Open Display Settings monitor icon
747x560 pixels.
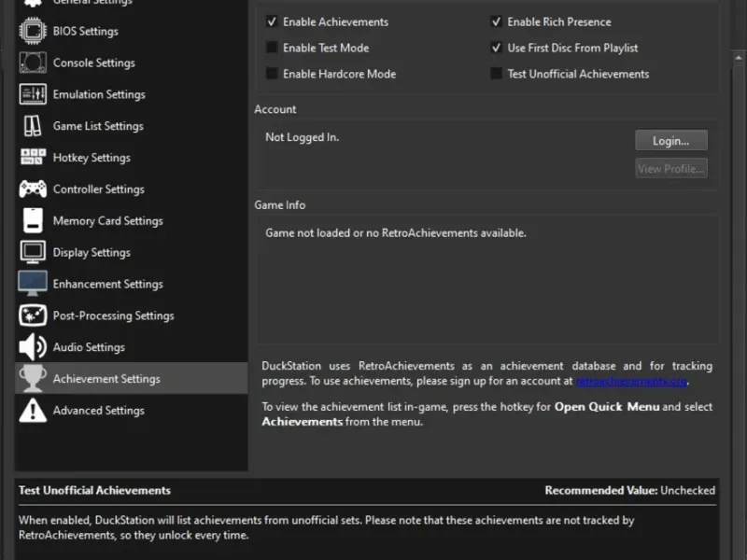pyautogui.click(x=33, y=252)
